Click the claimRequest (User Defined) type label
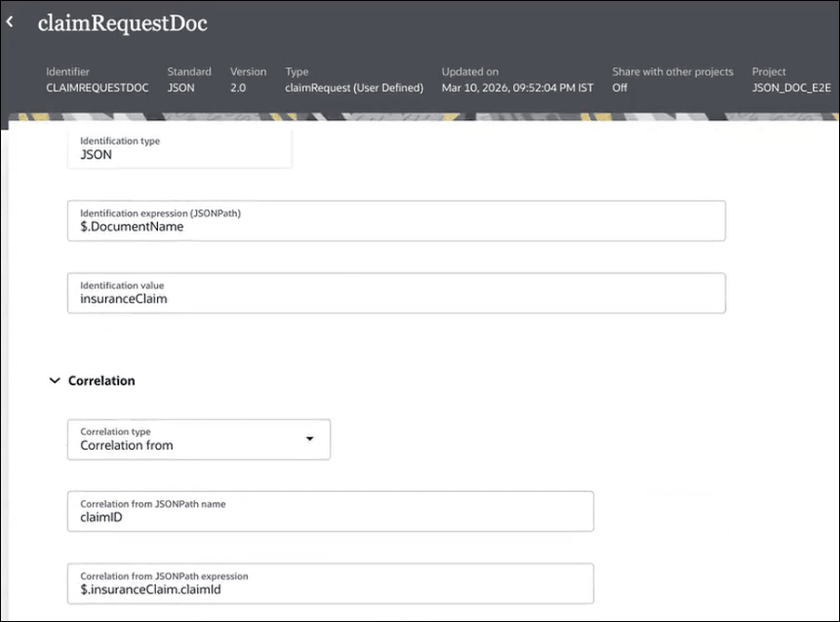 [353, 87]
